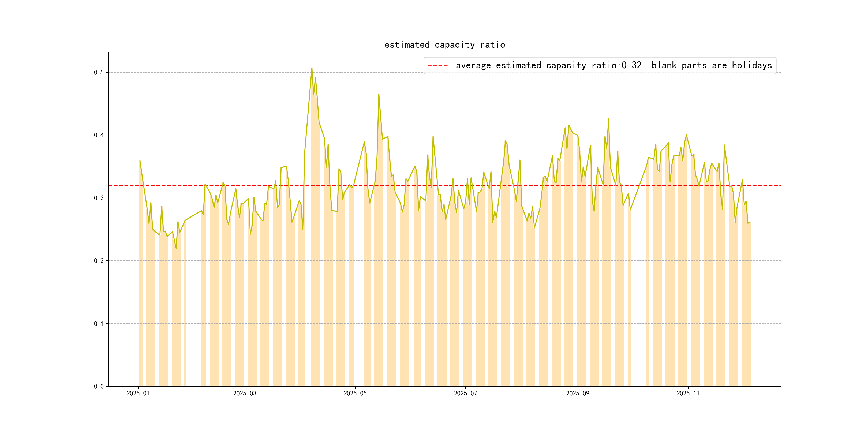The width and height of the screenshot is (868, 434).
Task: Click the first data point at chart start
Action: coord(140,161)
